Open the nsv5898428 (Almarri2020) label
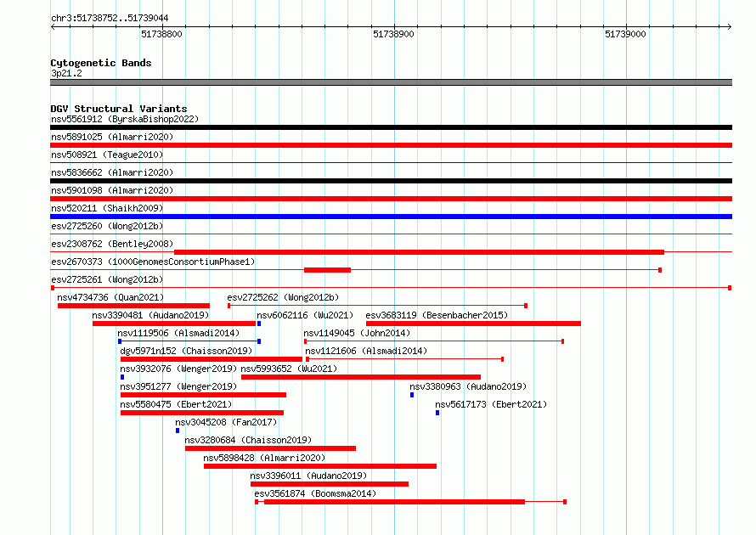This screenshot has height=535, width=756. pos(264,458)
